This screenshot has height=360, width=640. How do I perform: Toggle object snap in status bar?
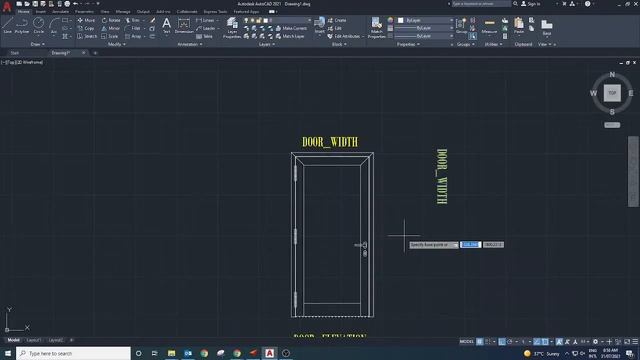pyautogui.click(x=545, y=342)
